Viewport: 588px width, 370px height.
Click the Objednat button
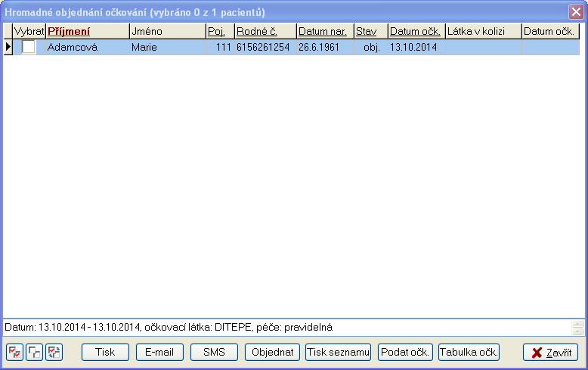pyautogui.click(x=272, y=353)
